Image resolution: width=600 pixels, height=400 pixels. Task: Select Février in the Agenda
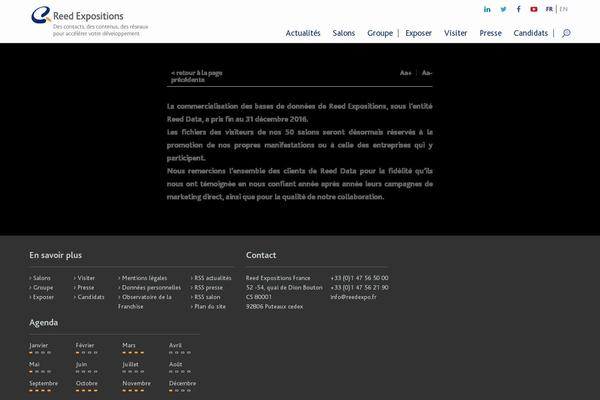click(86, 348)
